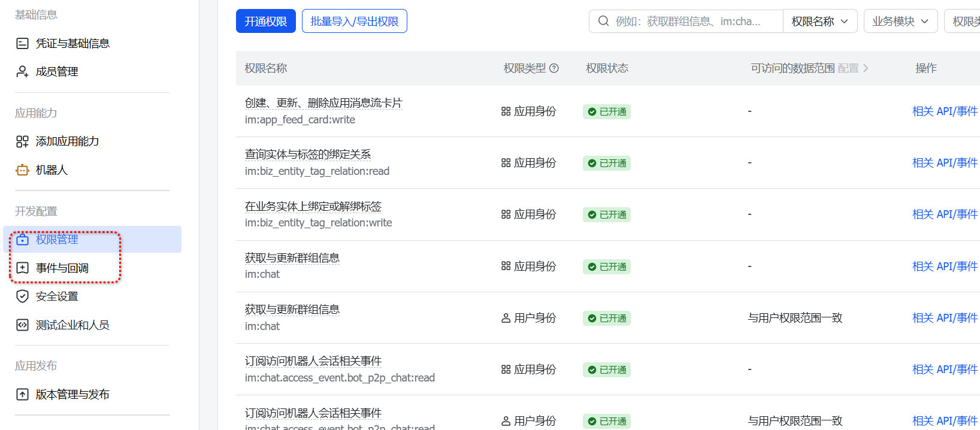Click the add app capability grid icon

(22, 141)
